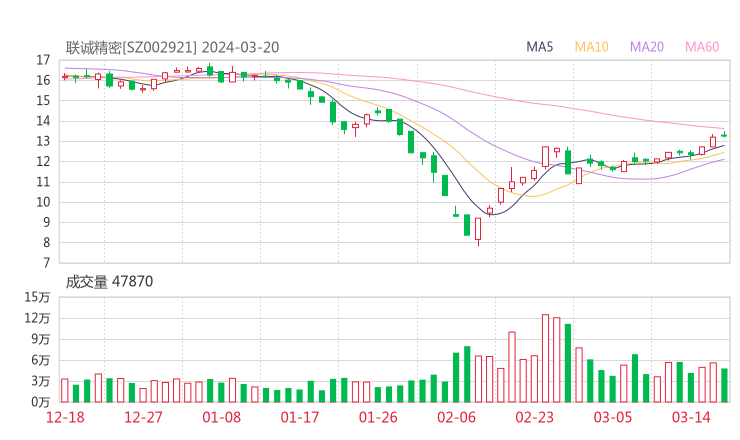
Task: Click the 12万 volume axis label
Action: (x=38, y=318)
